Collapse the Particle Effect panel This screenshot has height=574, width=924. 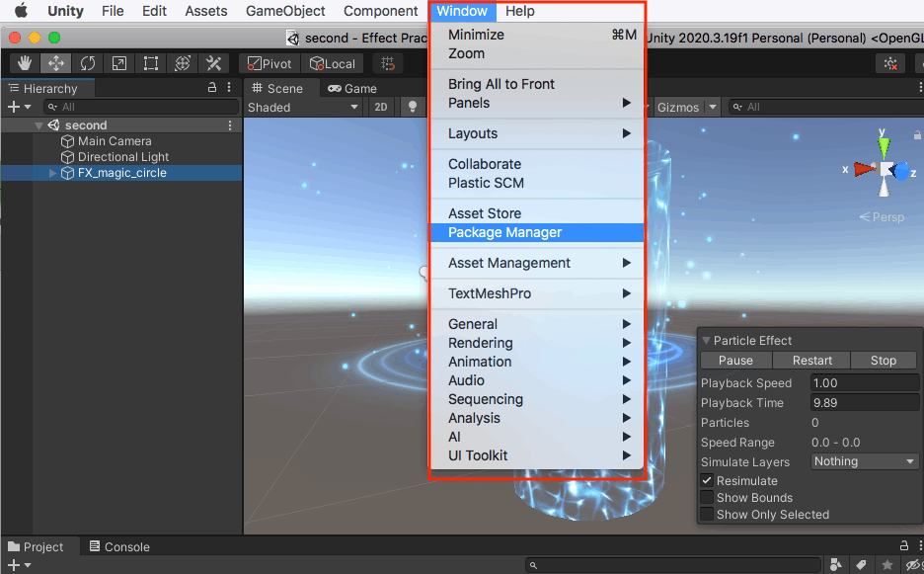(706, 341)
